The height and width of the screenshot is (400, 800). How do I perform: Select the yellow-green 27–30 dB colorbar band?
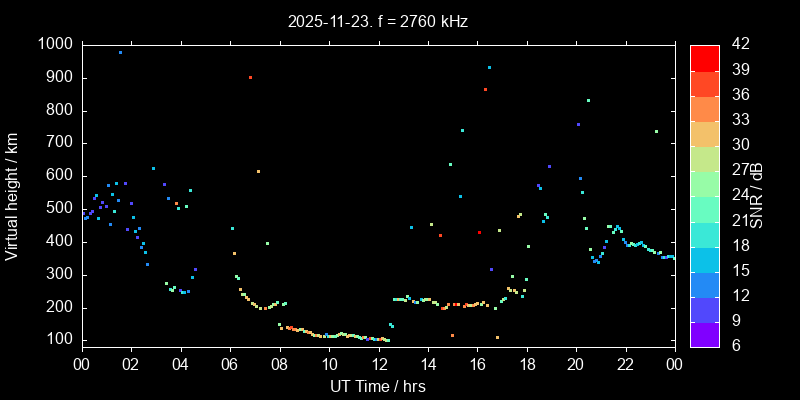[x=704, y=158]
